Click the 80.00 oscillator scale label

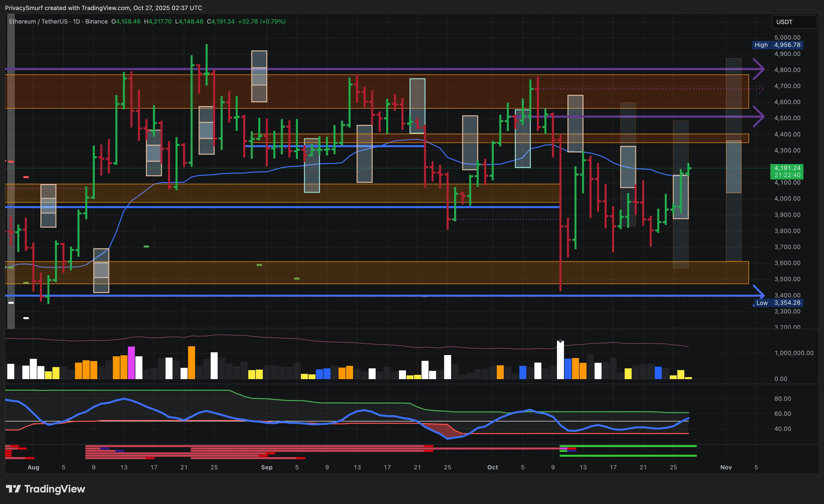click(x=783, y=398)
